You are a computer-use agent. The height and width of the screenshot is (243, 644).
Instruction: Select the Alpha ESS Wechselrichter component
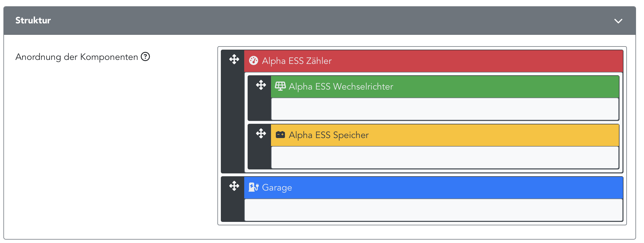(341, 86)
